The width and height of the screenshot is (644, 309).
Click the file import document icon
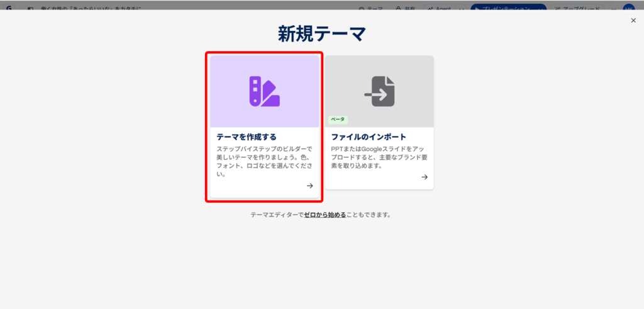(x=379, y=91)
